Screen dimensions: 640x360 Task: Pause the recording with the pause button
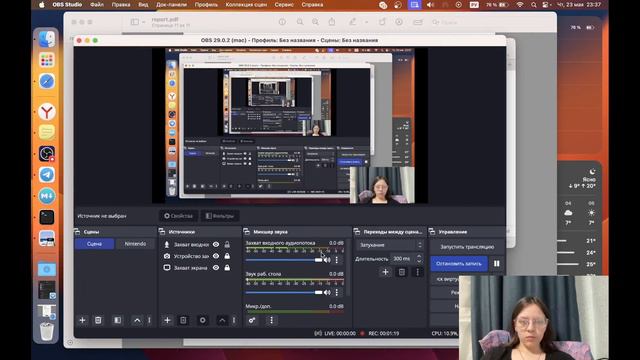click(496, 264)
